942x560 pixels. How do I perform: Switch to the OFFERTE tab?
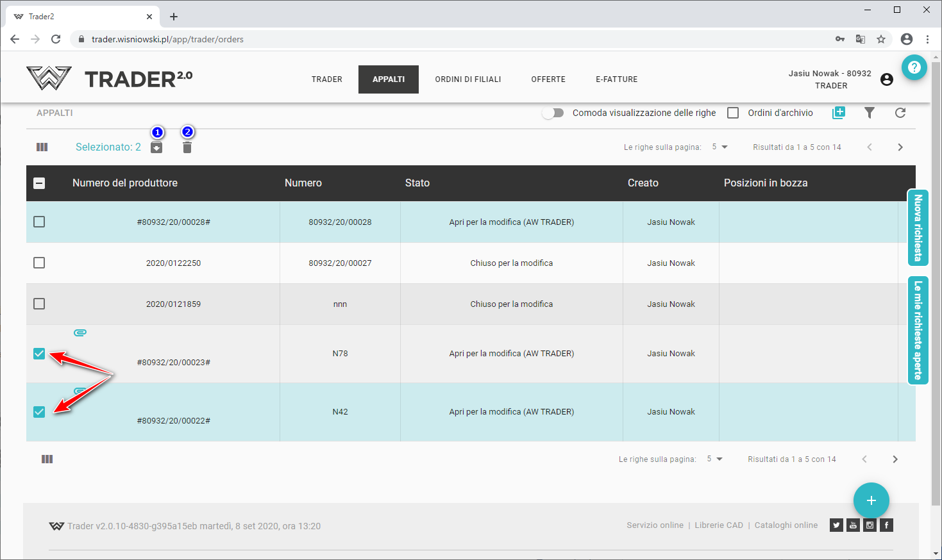tap(548, 79)
